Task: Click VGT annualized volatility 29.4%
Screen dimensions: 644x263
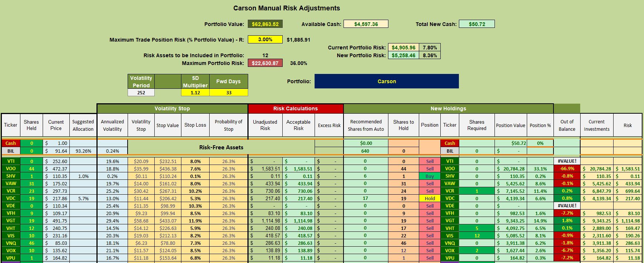Action: (x=112, y=221)
